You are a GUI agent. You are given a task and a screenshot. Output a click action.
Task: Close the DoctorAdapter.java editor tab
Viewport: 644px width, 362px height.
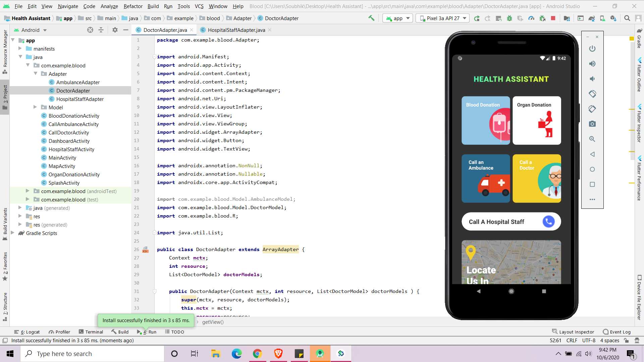click(x=192, y=30)
